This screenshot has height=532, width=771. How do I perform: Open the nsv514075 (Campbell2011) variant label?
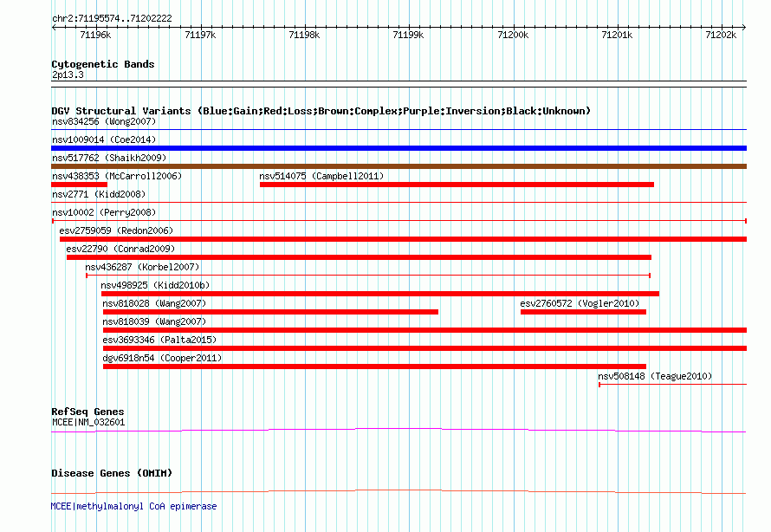[x=321, y=176]
